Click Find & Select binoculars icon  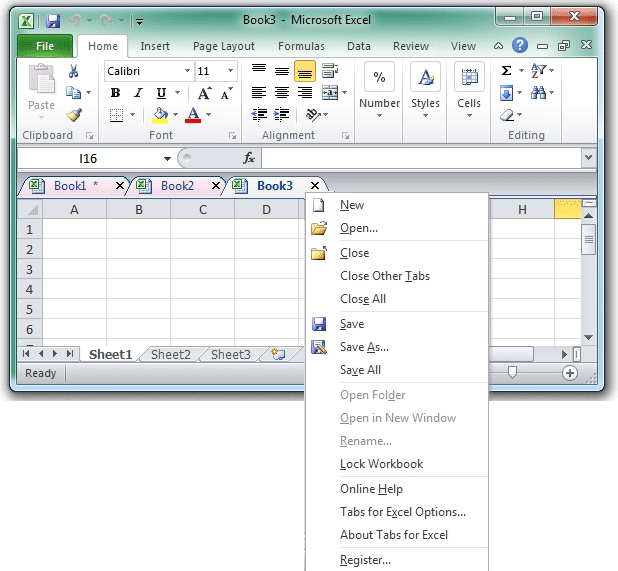click(538, 93)
